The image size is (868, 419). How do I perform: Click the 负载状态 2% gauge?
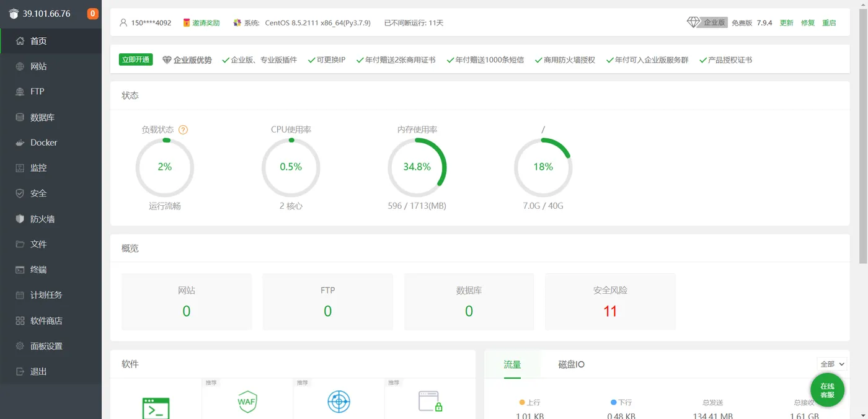pyautogui.click(x=164, y=167)
